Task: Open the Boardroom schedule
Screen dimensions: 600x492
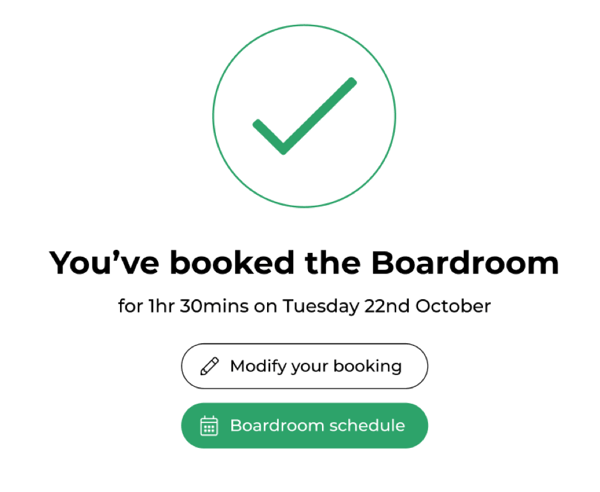Action: [305, 425]
